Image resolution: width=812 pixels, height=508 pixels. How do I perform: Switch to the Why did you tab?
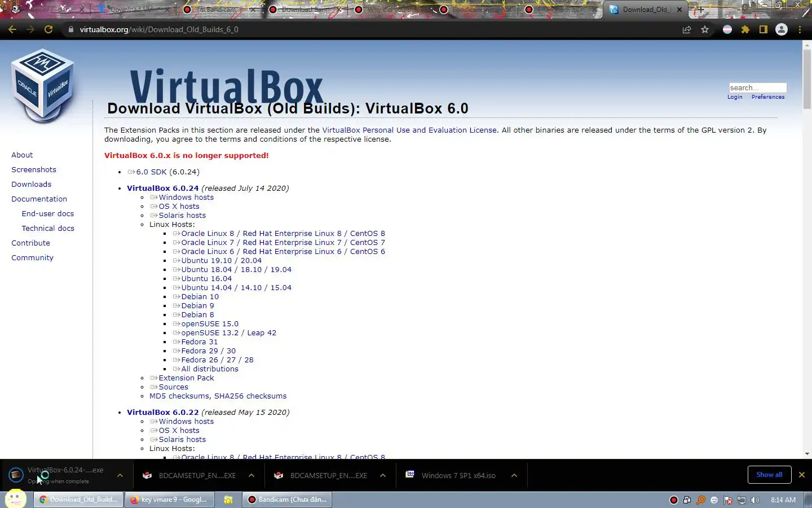389,10
